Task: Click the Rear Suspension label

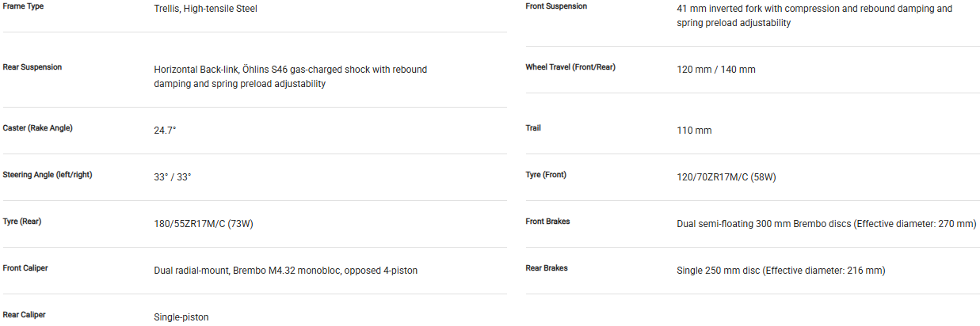Action: (x=32, y=67)
